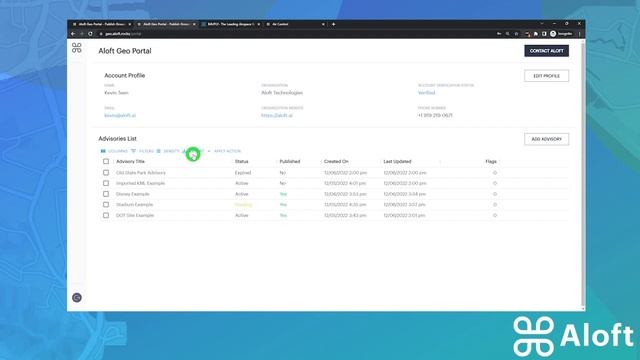Open the Incognito profile indicator
640x360 pixels.
click(x=561, y=34)
